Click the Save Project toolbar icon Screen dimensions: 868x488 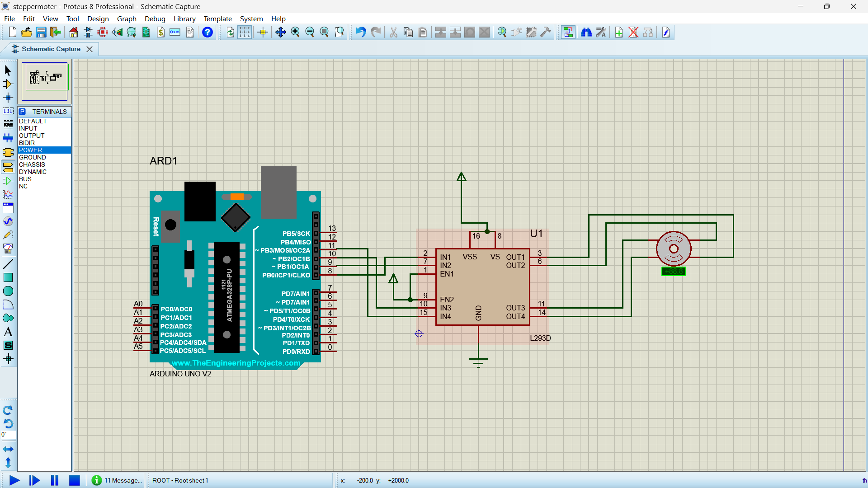click(41, 32)
